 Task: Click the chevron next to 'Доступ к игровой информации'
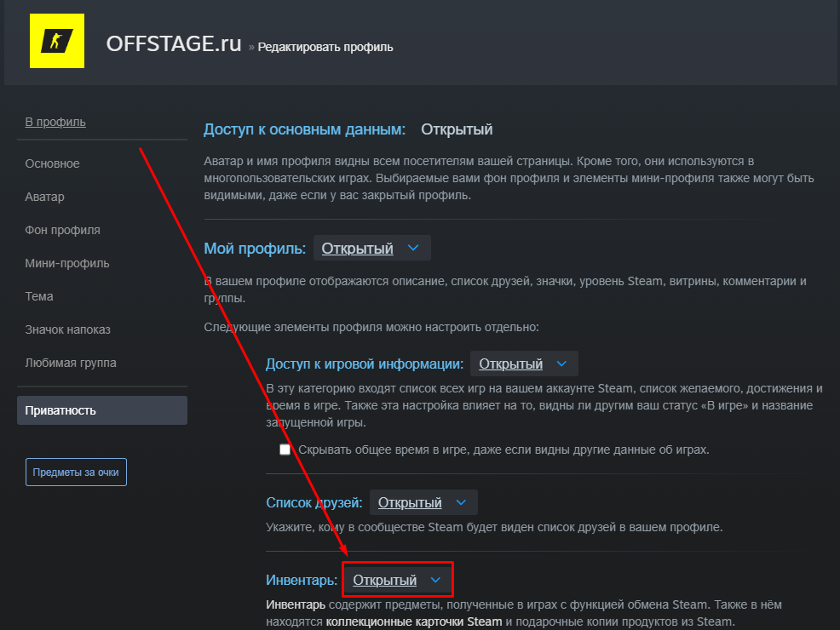point(561,364)
